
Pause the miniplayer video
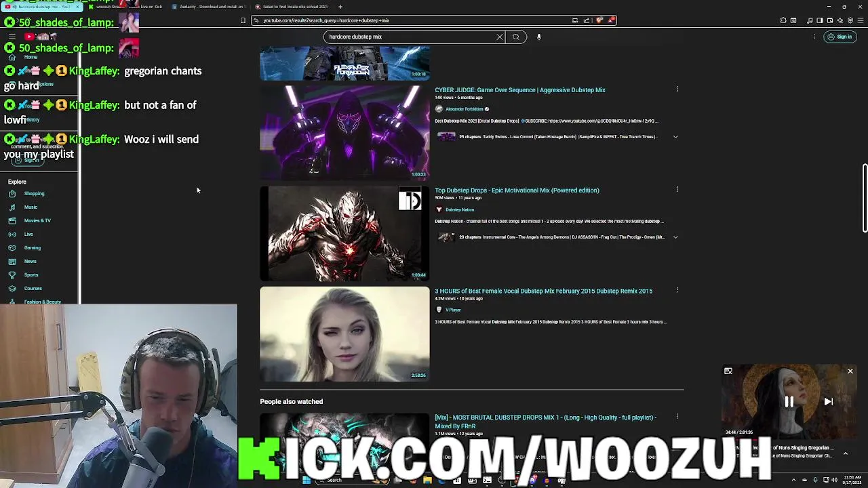[x=789, y=401]
